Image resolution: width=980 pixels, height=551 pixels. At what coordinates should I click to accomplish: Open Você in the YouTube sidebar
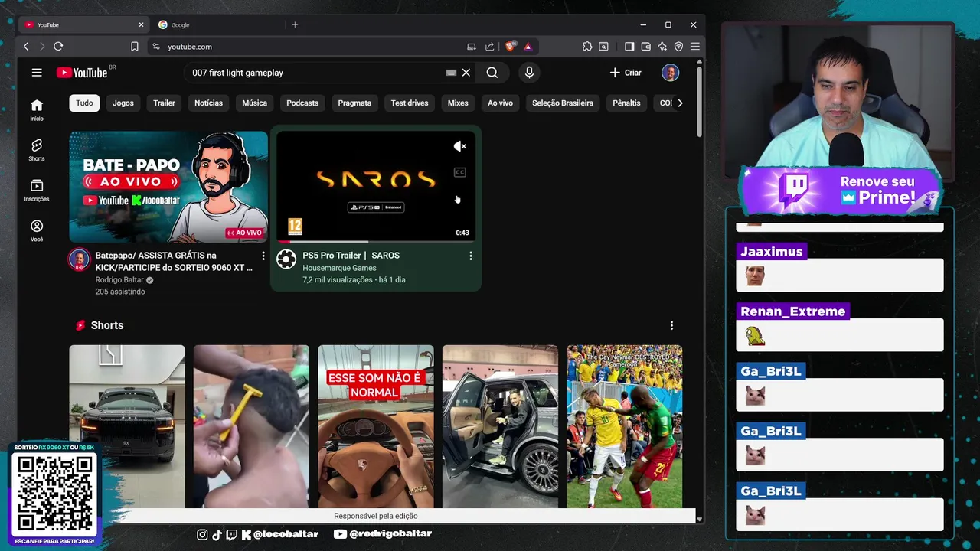coord(37,230)
